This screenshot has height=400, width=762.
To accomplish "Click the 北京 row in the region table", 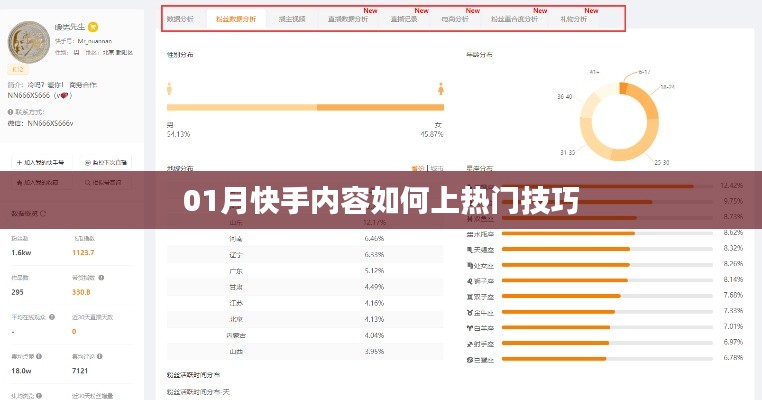I will click(x=305, y=319).
